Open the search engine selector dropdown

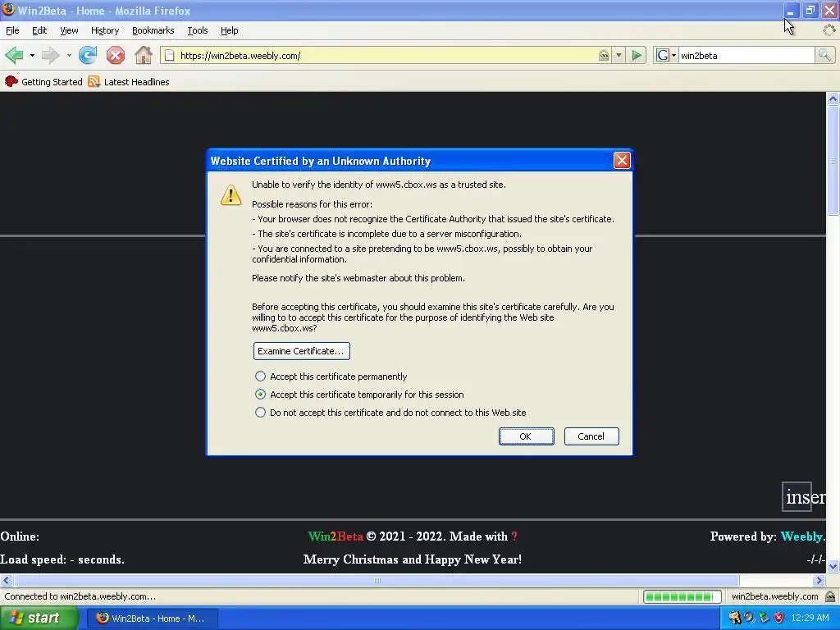pyautogui.click(x=673, y=55)
